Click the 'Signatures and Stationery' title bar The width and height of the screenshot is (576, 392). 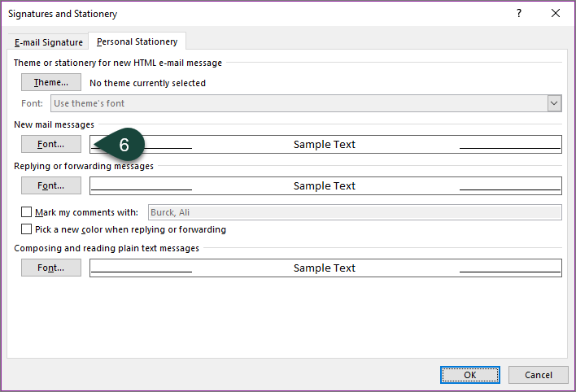point(244,14)
